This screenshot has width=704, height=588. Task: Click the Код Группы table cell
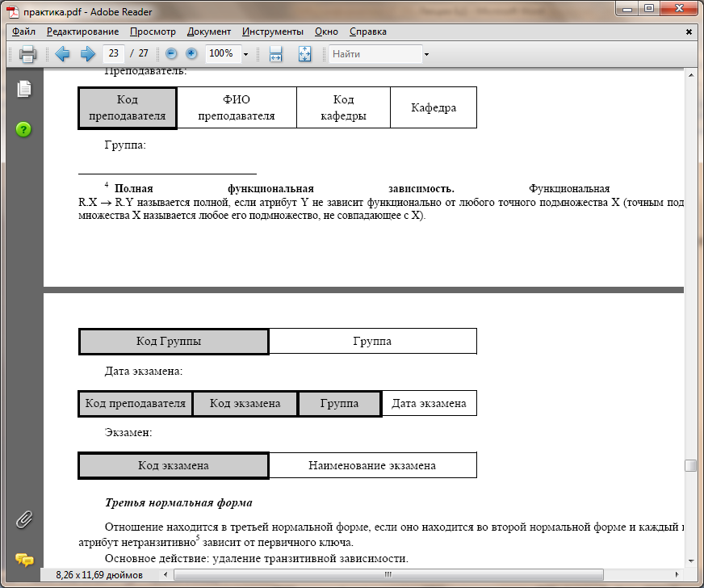pyautogui.click(x=174, y=342)
